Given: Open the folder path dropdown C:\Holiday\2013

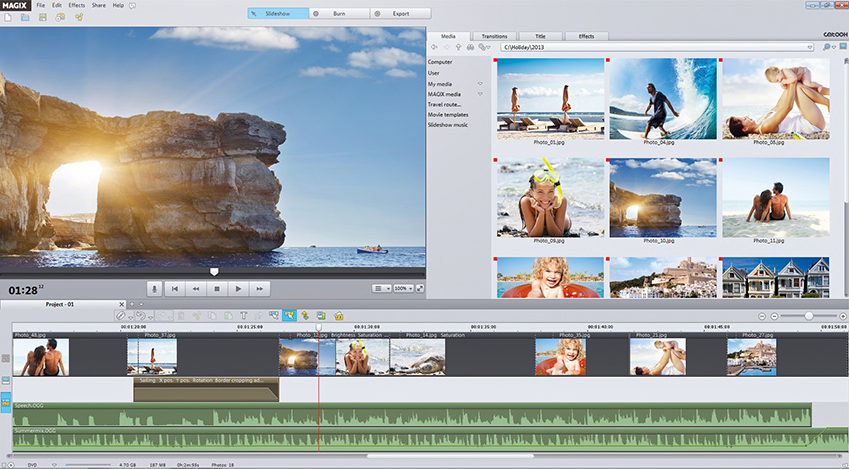Looking at the screenshot, I should (x=810, y=47).
